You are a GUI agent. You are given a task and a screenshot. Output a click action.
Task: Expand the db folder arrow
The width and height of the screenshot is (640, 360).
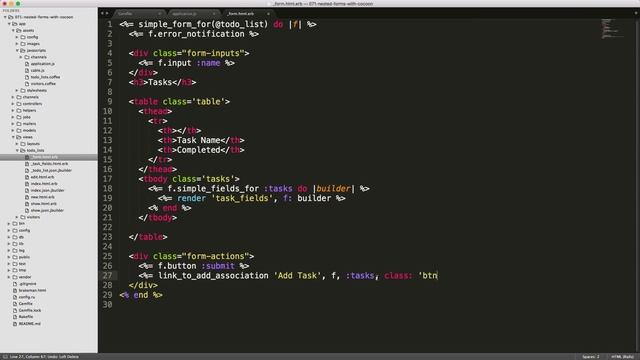pyautogui.click(x=9, y=237)
